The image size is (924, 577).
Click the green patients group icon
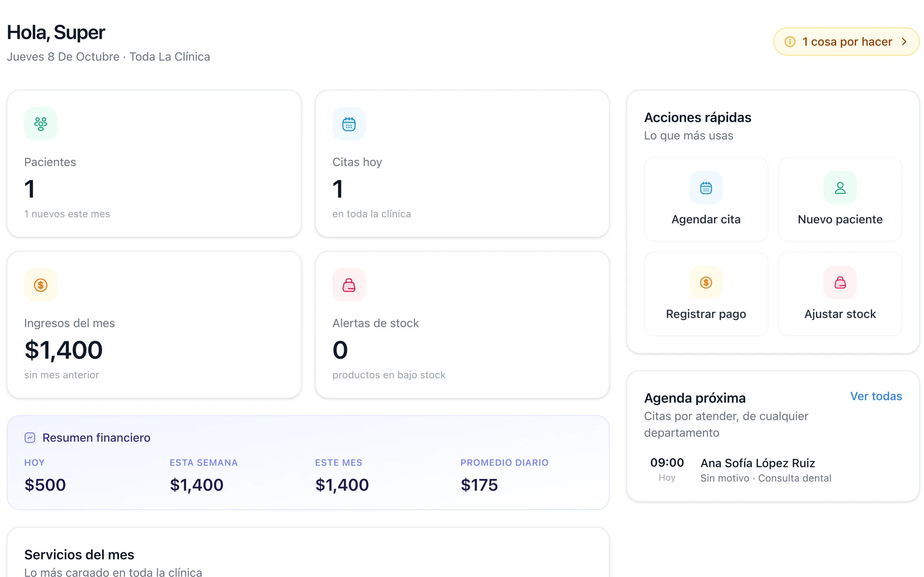tap(40, 124)
